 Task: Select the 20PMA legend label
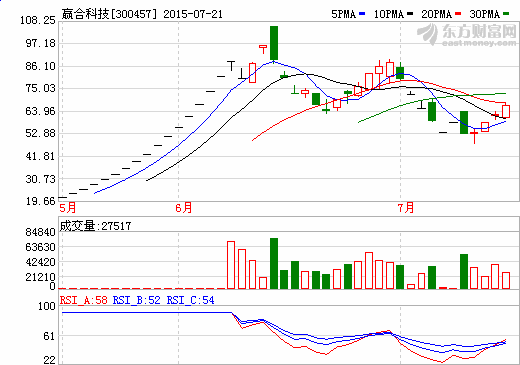[437, 14]
